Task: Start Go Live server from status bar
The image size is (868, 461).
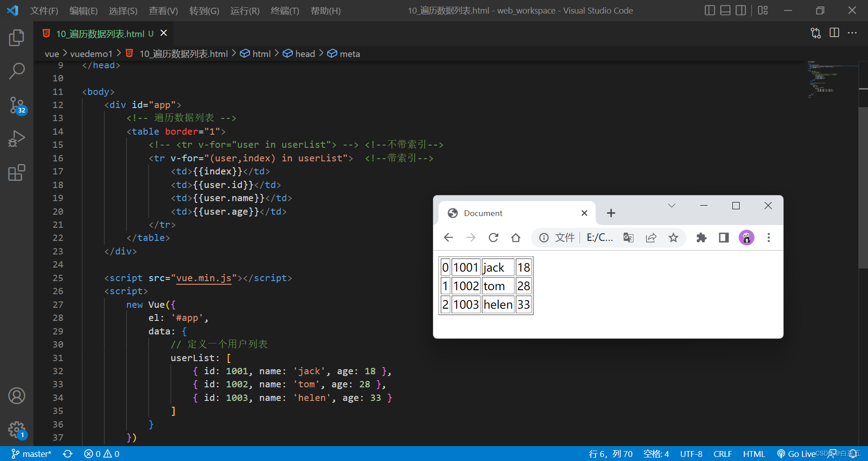Action: [796, 454]
